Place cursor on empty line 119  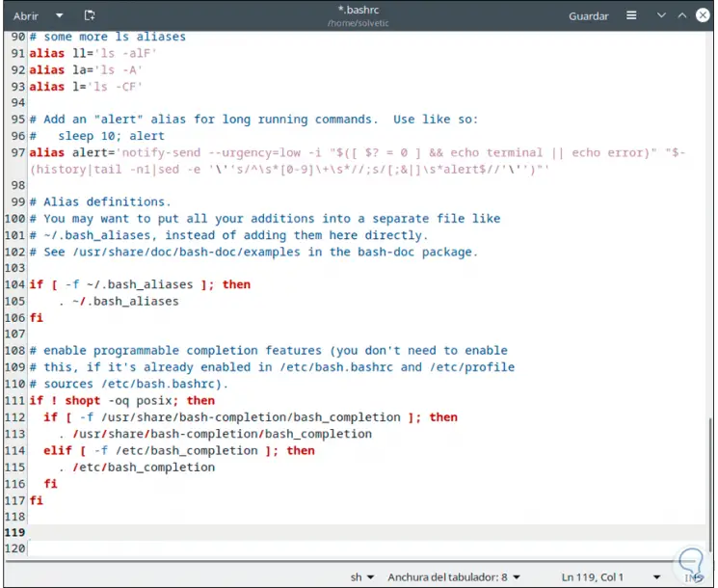[289, 532]
